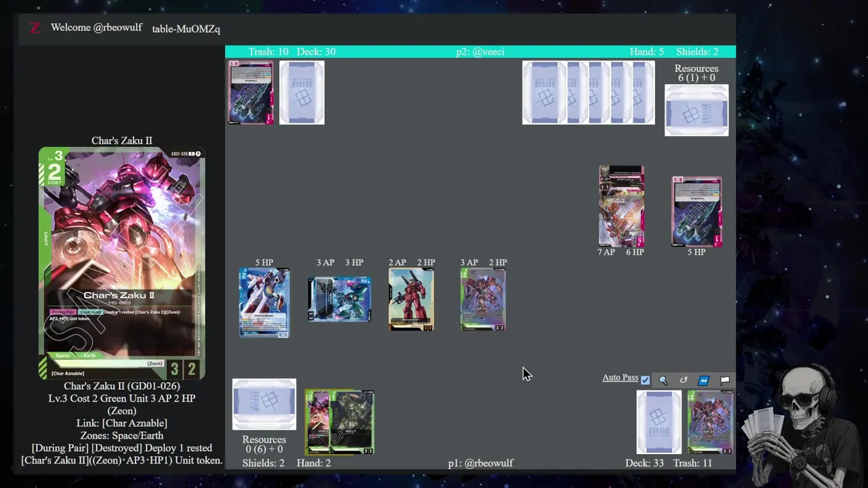Click the undo arrow icon
868x488 pixels.
tap(684, 380)
